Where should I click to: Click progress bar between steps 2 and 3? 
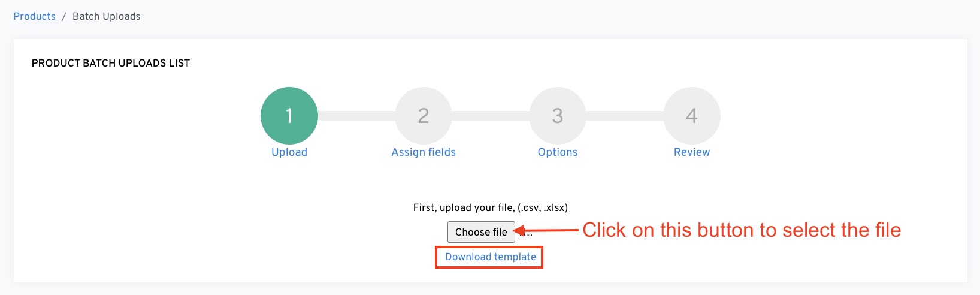[x=490, y=116]
